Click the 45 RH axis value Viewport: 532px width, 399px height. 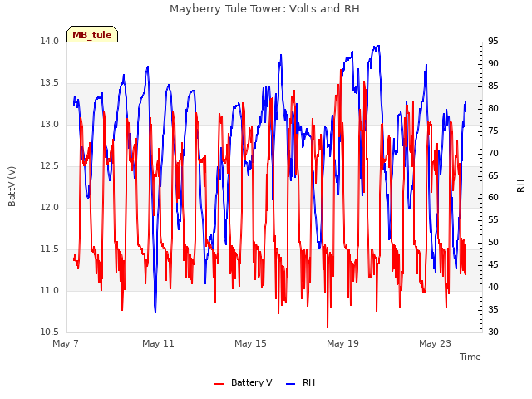click(493, 264)
